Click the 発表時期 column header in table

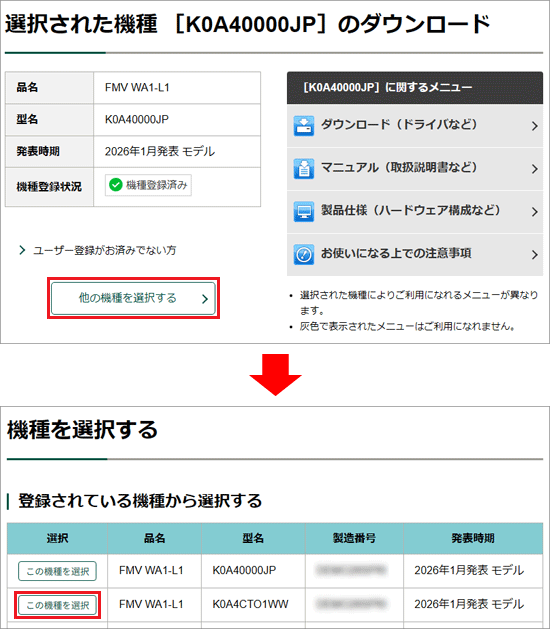click(473, 538)
